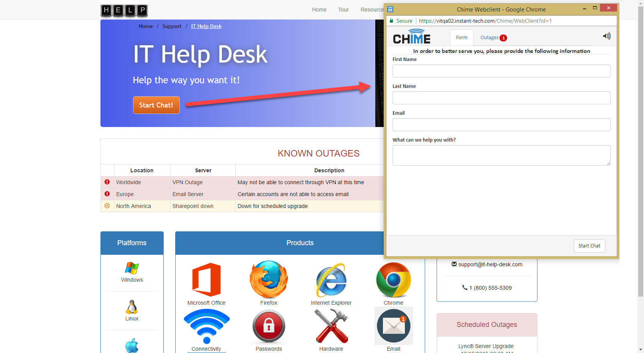The image size is (644, 353).
Task: Click the What can we help you with box
Action: pos(501,155)
